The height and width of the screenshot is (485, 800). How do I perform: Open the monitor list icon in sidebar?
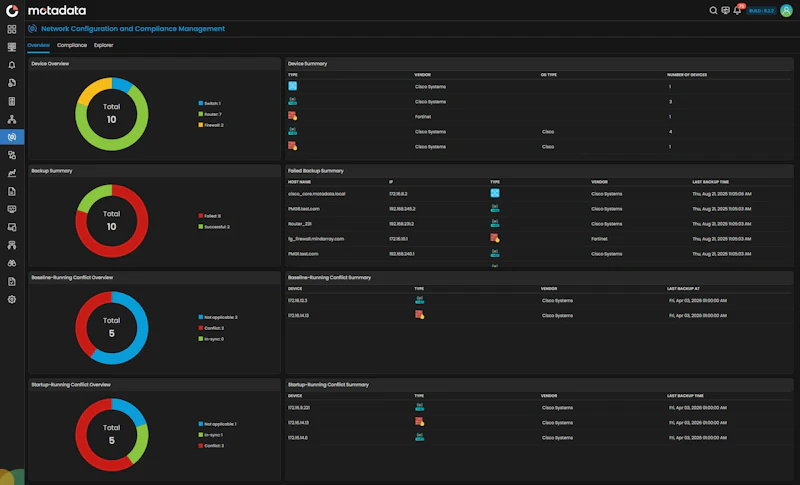click(x=12, y=47)
